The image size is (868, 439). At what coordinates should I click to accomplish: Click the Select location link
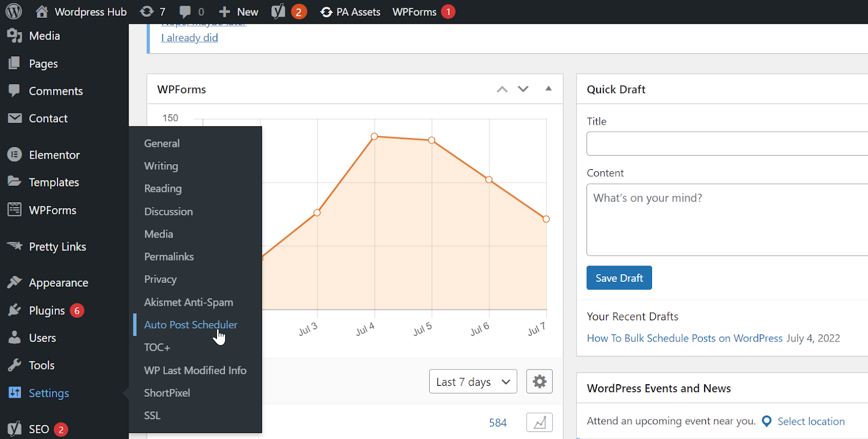click(811, 421)
